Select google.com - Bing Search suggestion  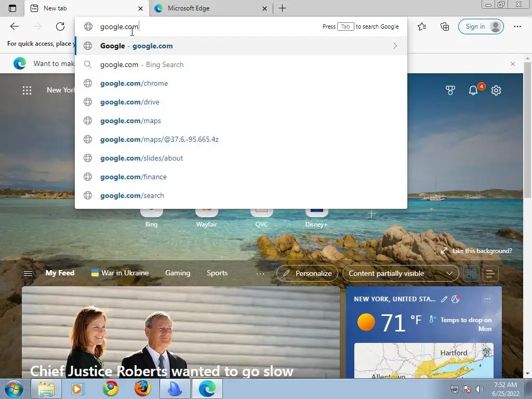[x=241, y=64]
